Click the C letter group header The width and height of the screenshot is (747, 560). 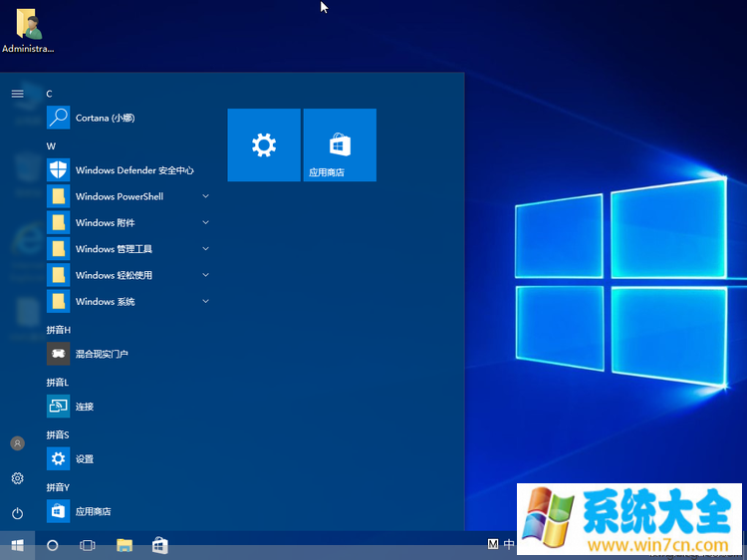click(49, 94)
